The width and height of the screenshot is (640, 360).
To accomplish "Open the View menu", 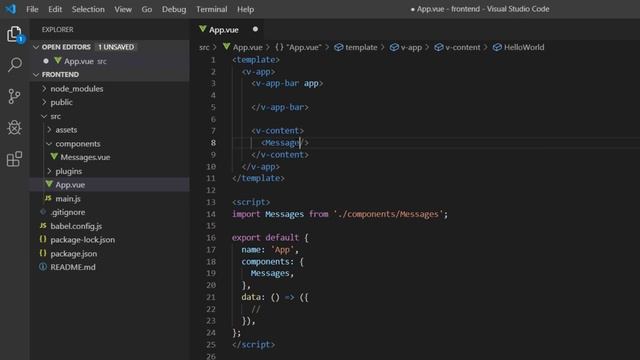I will (123, 9).
